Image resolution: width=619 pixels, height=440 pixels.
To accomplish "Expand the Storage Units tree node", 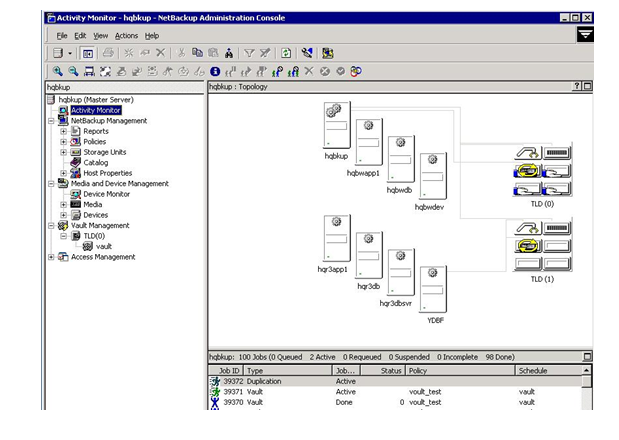I will [63, 152].
